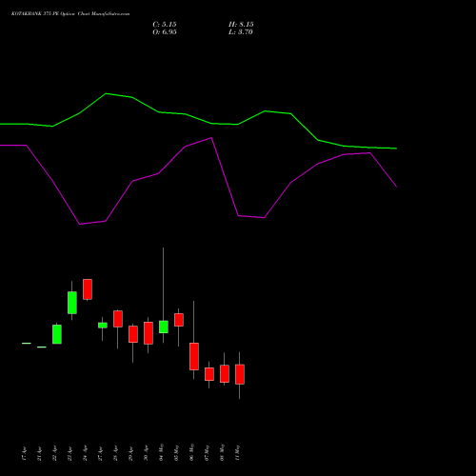Click the 24 Apr date label
Screen dimensions: 476x476
[86, 453]
